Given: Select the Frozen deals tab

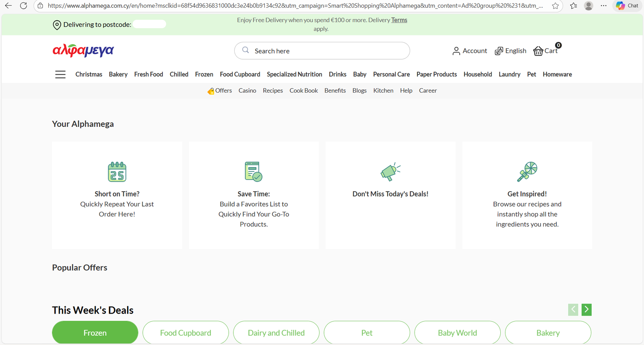Looking at the screenshot, I should pos(95,333).
